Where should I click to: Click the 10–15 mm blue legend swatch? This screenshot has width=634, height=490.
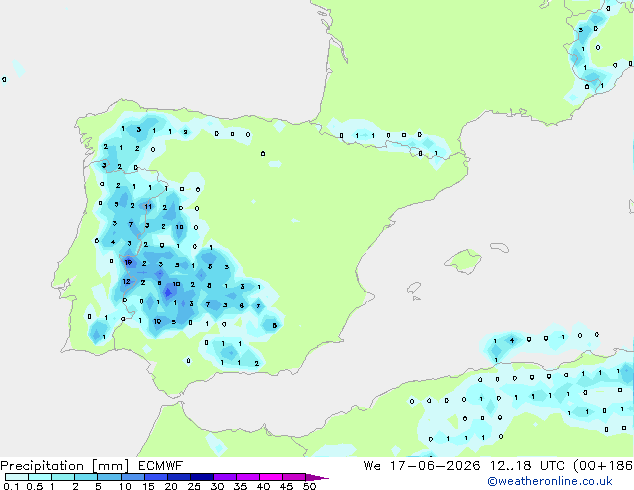tap(132, 477)
